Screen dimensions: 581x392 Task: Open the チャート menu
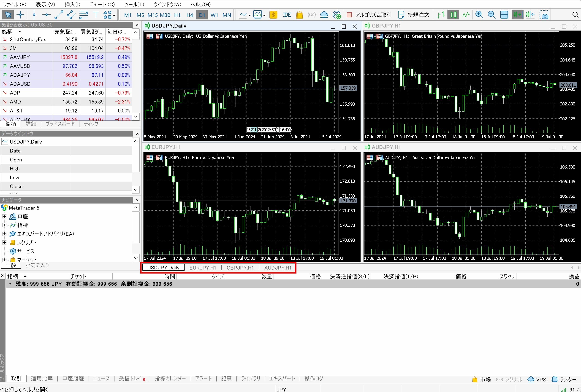click(102, 5)
